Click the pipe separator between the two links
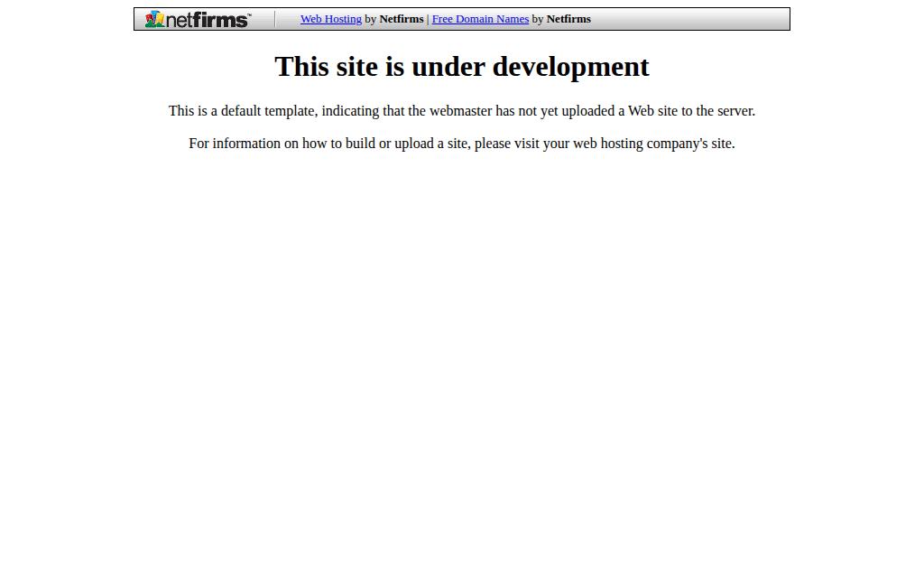 coord(428,19)
